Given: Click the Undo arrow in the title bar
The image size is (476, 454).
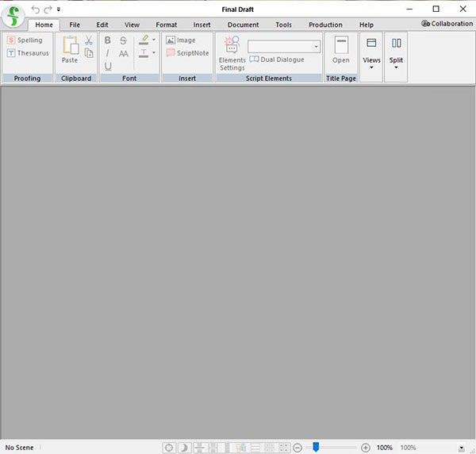Looking at the screenshot, I should [35, 9].
